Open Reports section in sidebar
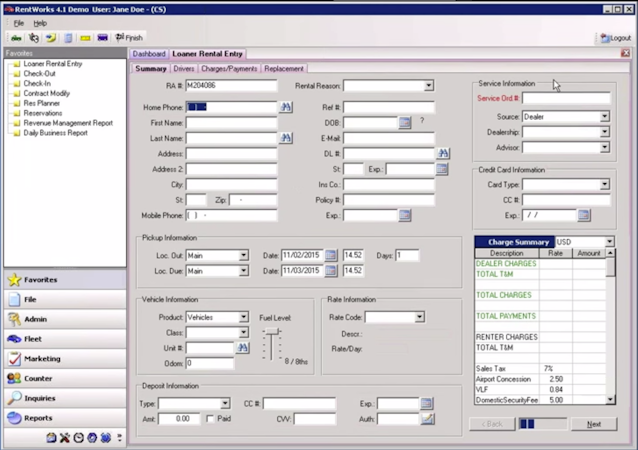 65,418
